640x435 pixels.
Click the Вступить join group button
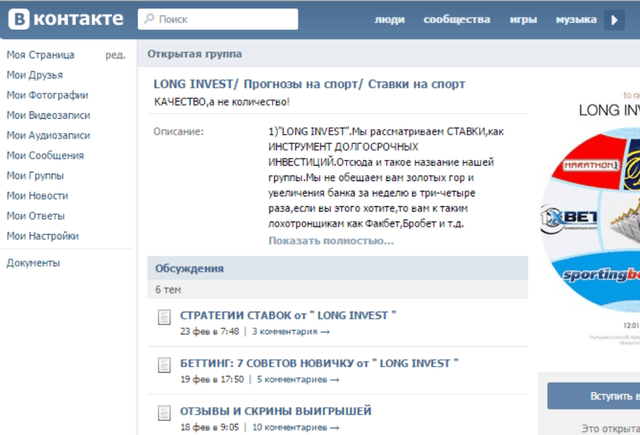pyautogui.click(x=593, y=396)
